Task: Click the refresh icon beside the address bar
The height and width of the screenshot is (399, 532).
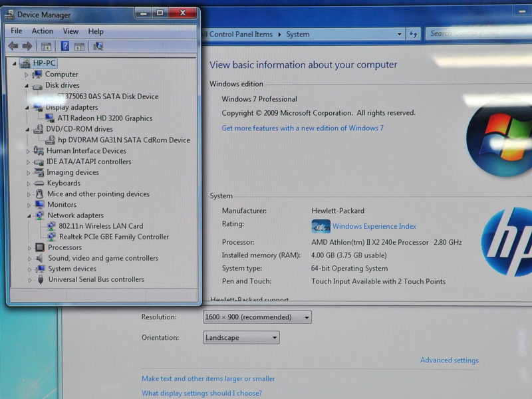Action: click(x=413, y=34)
